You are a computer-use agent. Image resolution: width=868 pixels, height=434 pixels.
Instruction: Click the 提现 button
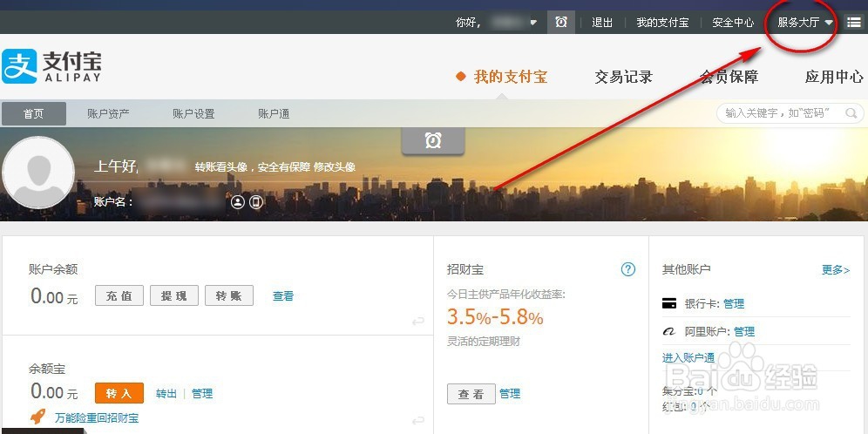pyautogui.click(x=173, y=295)
